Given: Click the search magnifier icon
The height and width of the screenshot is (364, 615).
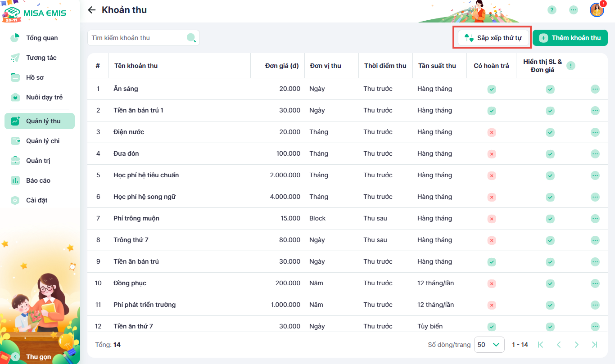Looking at the screenshot, I should tap(191, 38).
